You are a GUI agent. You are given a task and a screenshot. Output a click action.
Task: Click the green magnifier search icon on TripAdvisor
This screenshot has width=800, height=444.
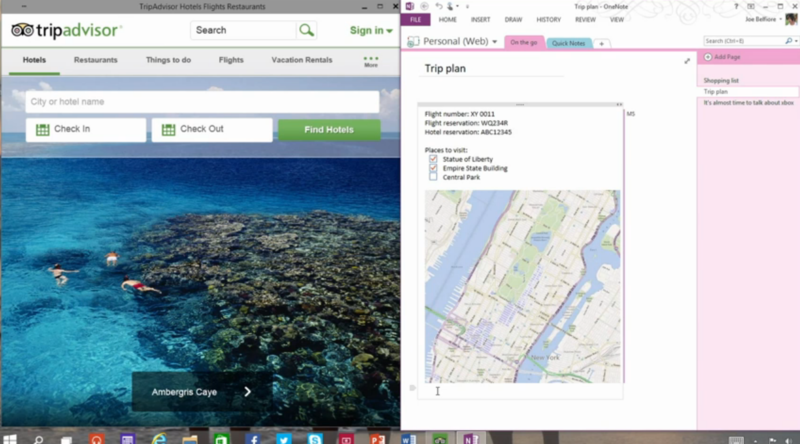tap(306, 30)
